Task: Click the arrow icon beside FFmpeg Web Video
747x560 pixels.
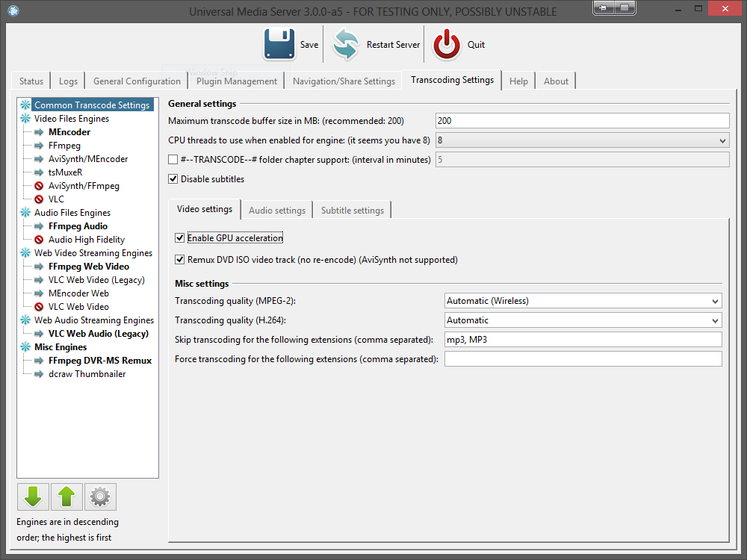Action: click(x=39, y=267)
